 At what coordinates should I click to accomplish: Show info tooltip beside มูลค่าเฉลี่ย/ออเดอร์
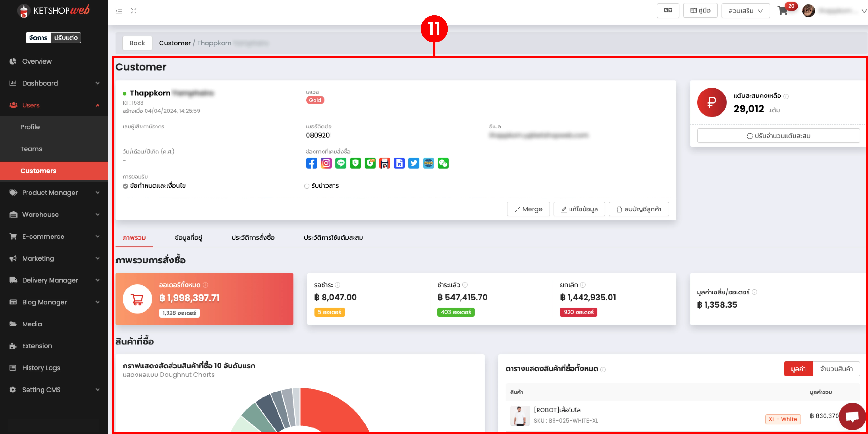pos(754,292)
